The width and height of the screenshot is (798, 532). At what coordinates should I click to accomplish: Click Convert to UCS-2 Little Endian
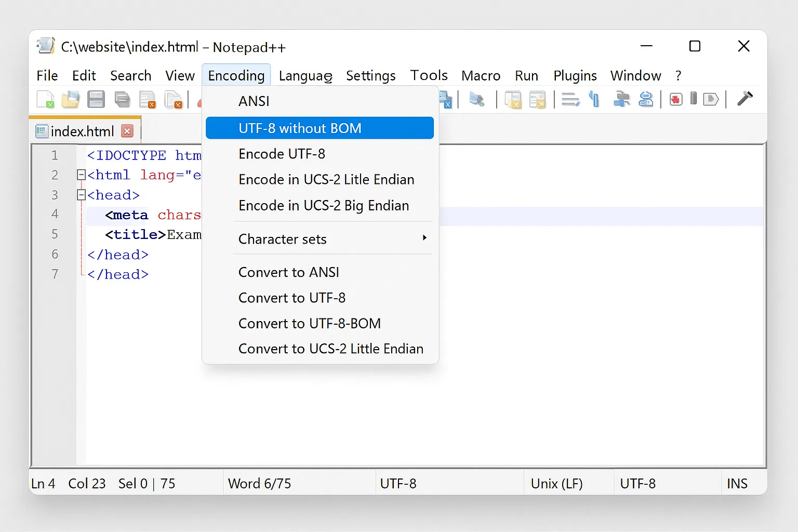pos(320,349)
